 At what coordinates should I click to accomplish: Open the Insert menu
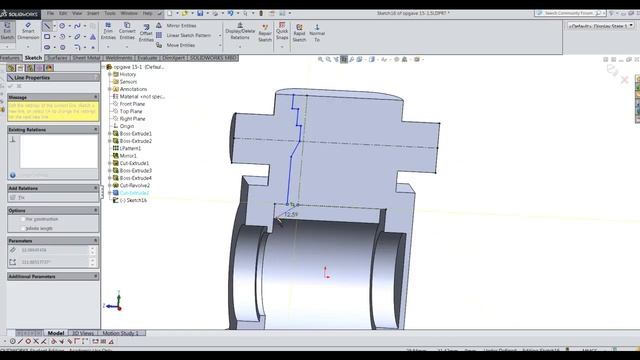tap(93, 13)
